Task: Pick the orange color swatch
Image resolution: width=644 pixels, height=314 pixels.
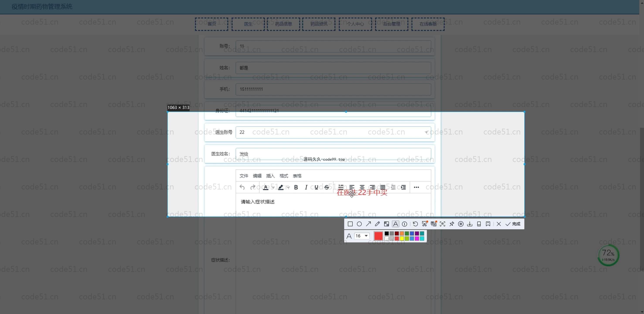Action: pyautogui.click(x=402, y=234)
